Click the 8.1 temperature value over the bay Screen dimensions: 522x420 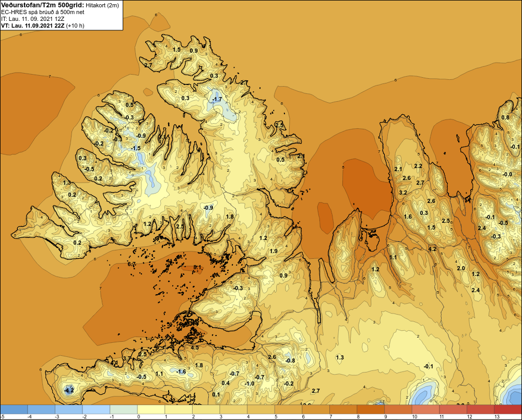pos(197,267)
